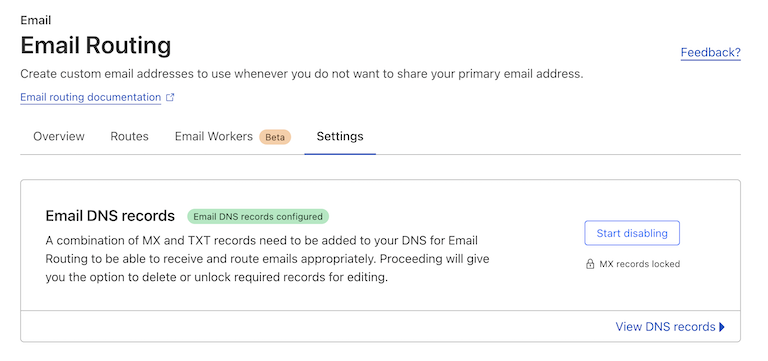Open Email routing documentation link
This screenshot has height=361, width=768.
pos(91,97)
